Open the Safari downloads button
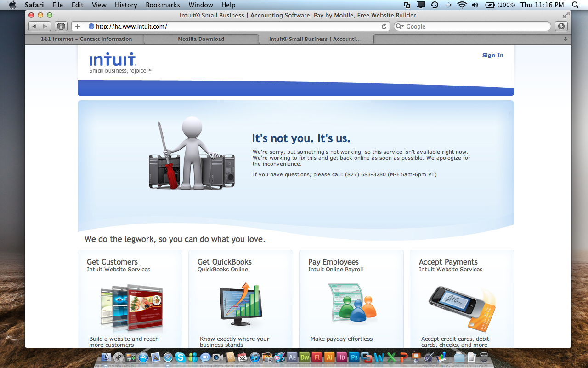This screenshot has height=368, width=588. [561, 26]
